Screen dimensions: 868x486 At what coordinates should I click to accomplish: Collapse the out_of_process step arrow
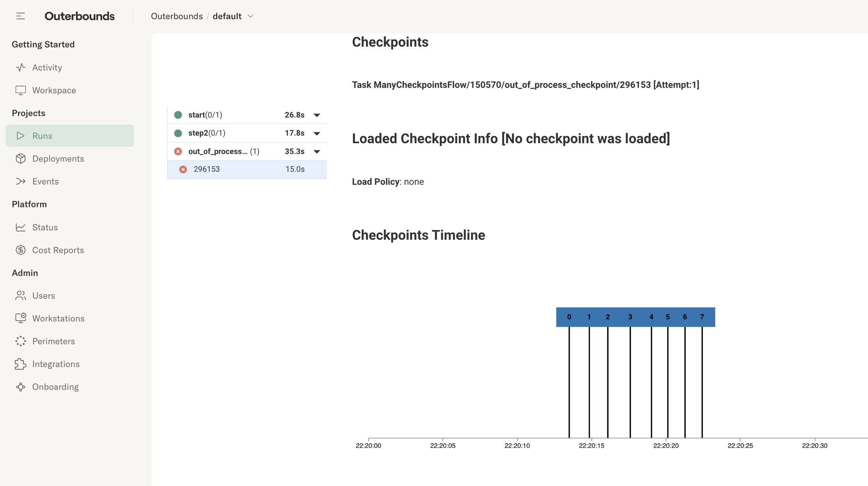pos(317,152)
